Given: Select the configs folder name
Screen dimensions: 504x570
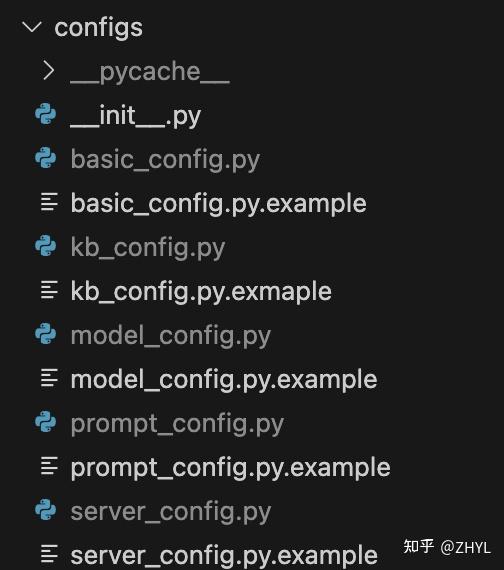Looking at the screenshot, I should click(x=99, y=29).
